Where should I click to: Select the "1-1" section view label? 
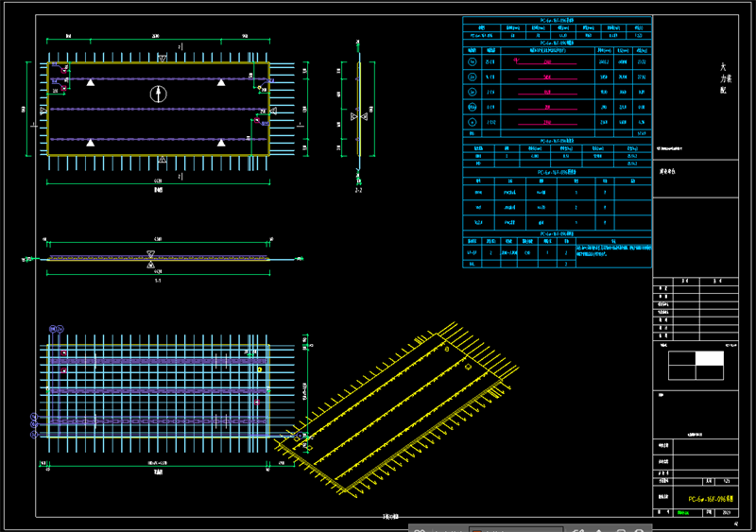pyautogui.click(x=158, y=281)
